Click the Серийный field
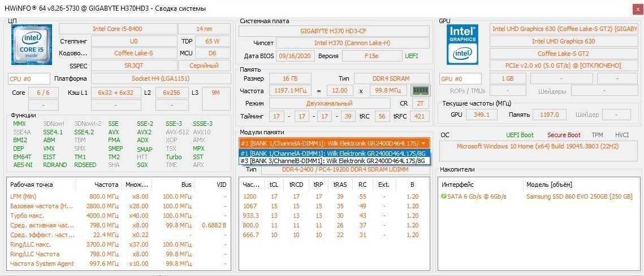644x276 pixels. click(x=204, y=65)
